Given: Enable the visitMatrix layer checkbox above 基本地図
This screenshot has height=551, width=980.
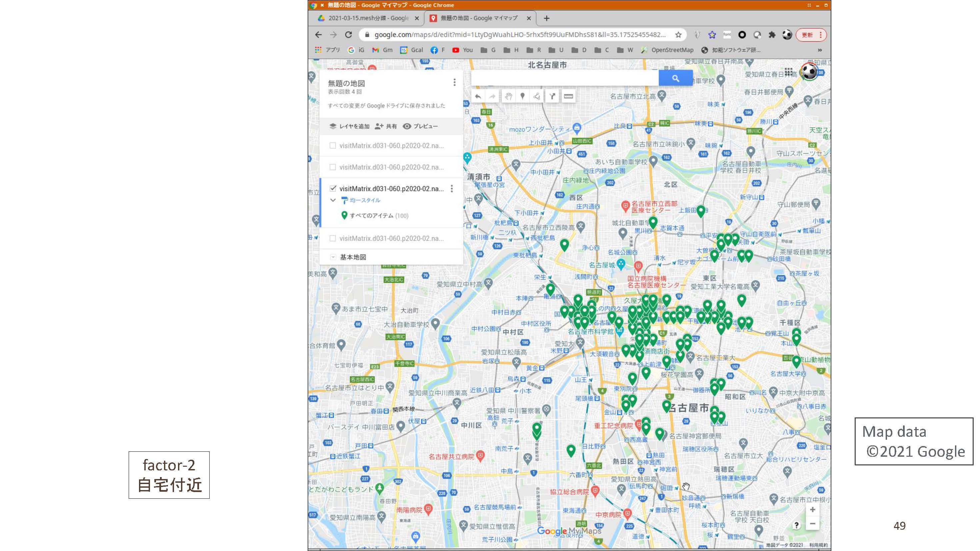Looking at the screenshot, I should tap(333, 239).
